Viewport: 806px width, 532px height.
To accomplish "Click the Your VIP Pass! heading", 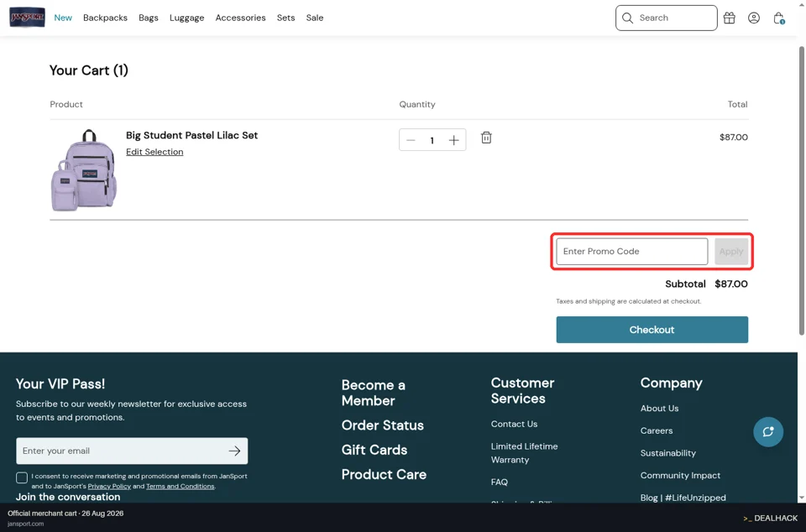I will coord(60,383).
